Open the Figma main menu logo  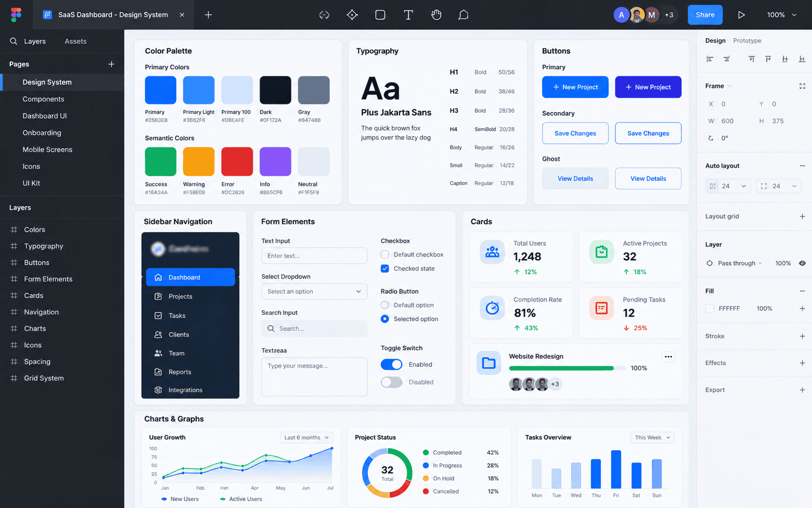(16, 15)
